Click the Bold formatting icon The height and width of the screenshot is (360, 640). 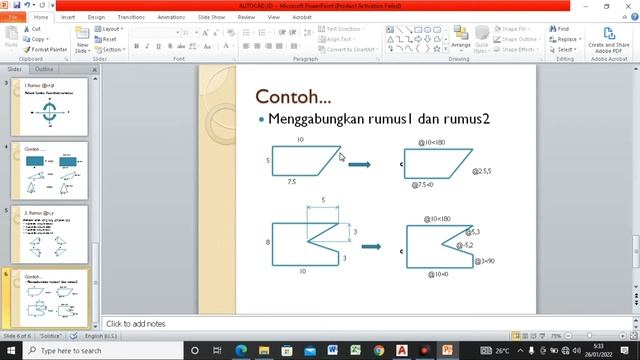coord(137,46)
